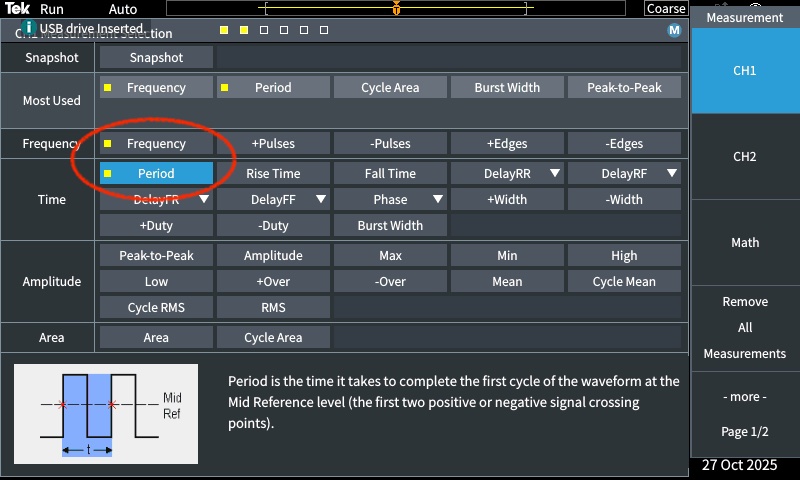Screen dimensions: 800x480
Task: Add the Peak-to-Peak amplitude measurement
Action: click(x=156, y=256)
